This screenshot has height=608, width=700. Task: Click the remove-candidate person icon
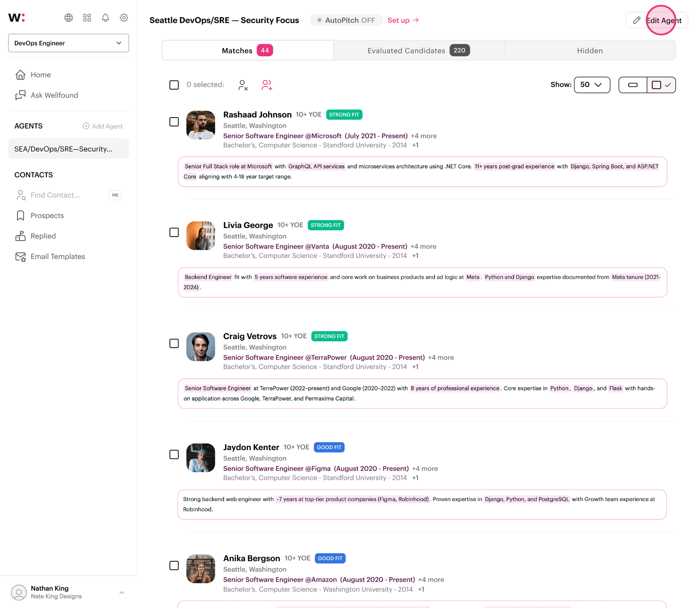pos(243,85)
